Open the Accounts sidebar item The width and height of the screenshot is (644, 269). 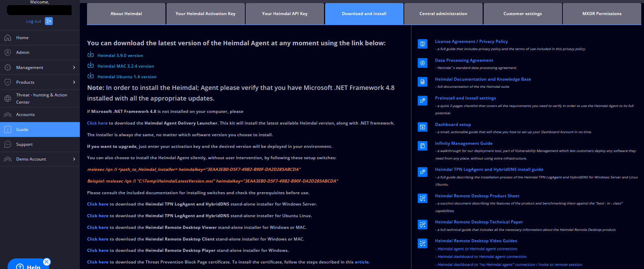click(40, 115)
